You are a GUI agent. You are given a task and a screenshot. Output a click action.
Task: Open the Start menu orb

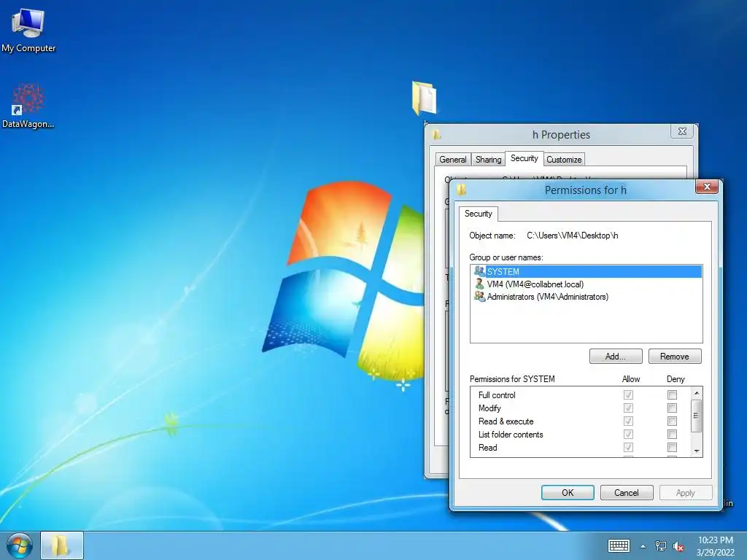tap(19, 545)
